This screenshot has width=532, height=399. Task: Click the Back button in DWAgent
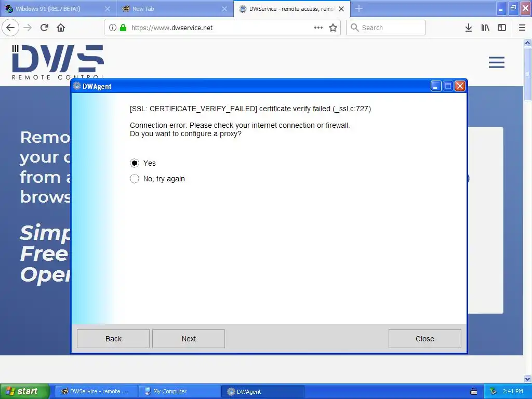113,339
